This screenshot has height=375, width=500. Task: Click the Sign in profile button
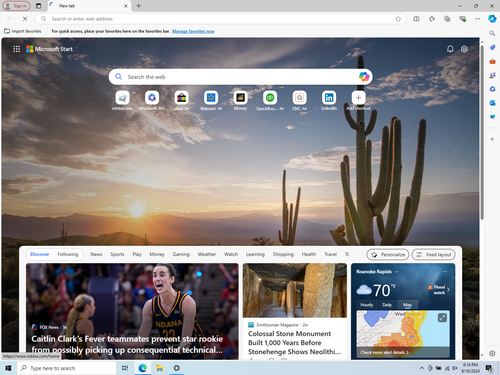[16, 6]
